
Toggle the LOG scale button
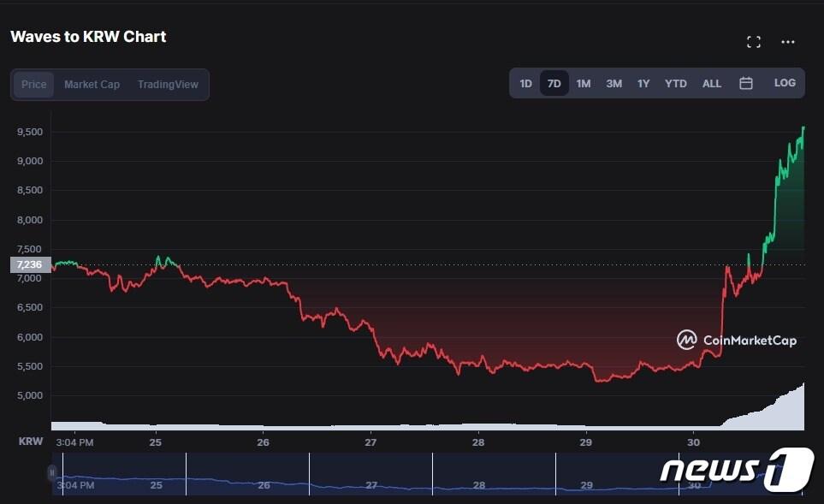785,83
